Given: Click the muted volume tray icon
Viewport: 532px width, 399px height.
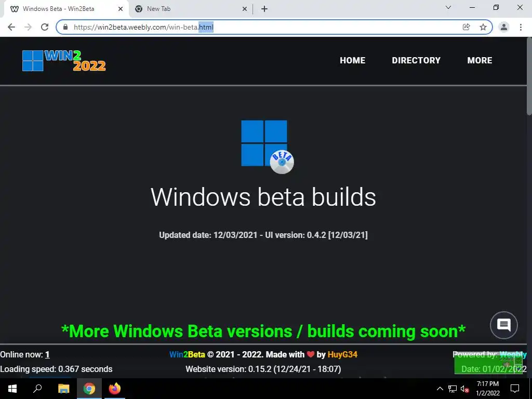Looking at the screenshot, I should pos(465,389).
